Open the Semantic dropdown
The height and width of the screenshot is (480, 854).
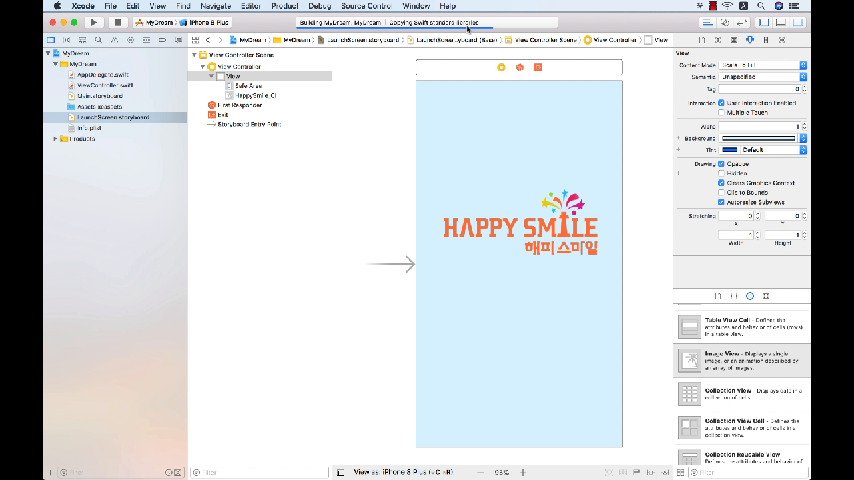[x=762, y=77]
